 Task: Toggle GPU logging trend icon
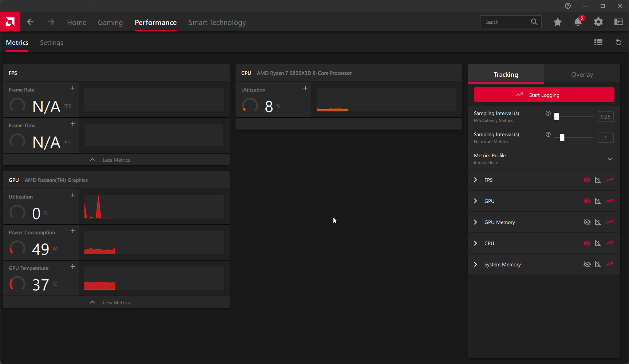(x=609, y=201)
